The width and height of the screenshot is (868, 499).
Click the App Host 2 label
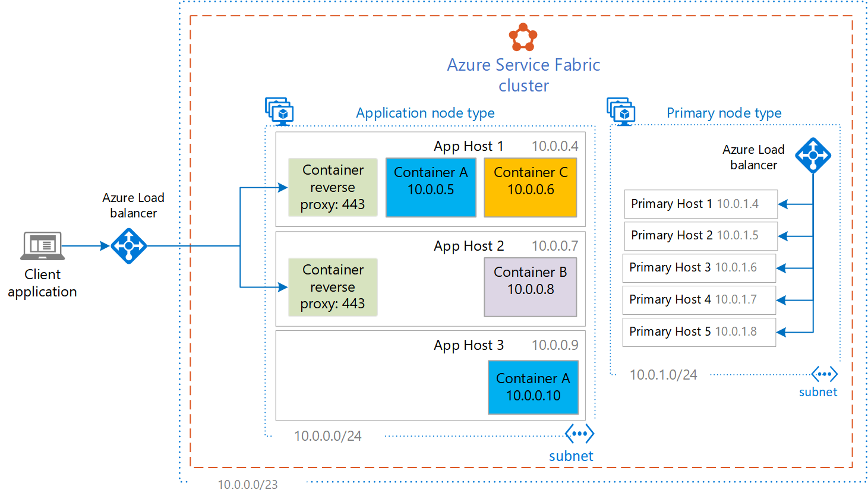[x=469, y=246]
